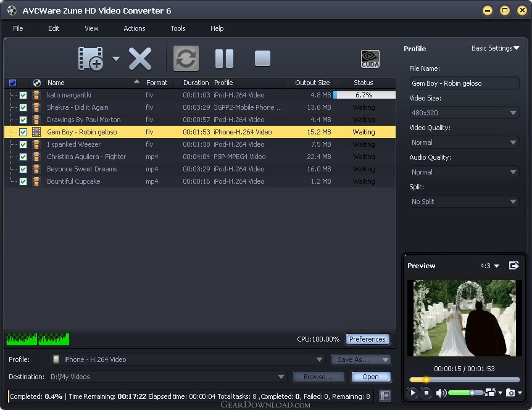Click the preview compare-view icon
The height and width of the screenshot is (410, 532).
coord(490,392)
